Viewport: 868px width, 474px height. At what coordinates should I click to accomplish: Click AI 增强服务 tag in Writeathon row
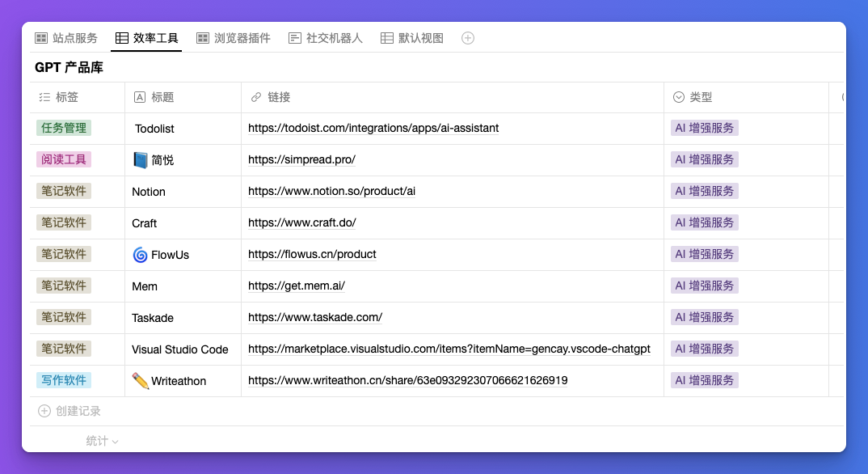click(x=704, y=380)
